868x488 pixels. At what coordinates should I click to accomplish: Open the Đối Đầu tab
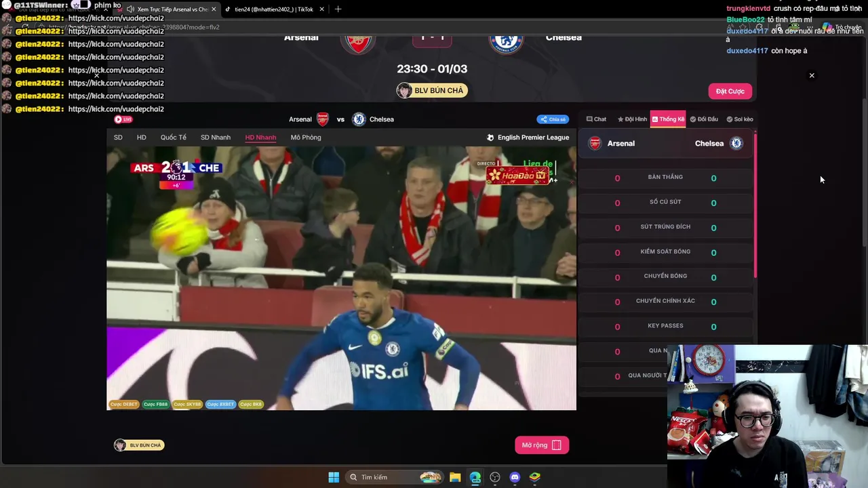[704, 119]
